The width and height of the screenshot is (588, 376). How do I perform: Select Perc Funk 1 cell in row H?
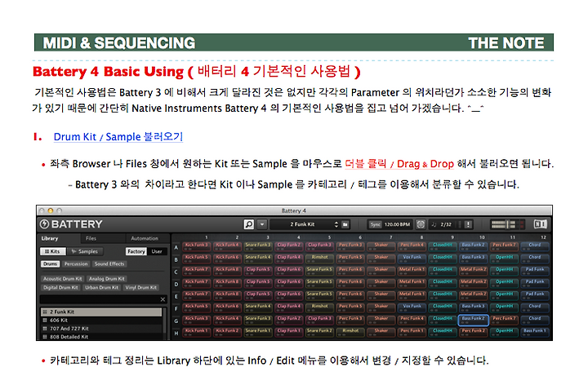tap(412, 332)
